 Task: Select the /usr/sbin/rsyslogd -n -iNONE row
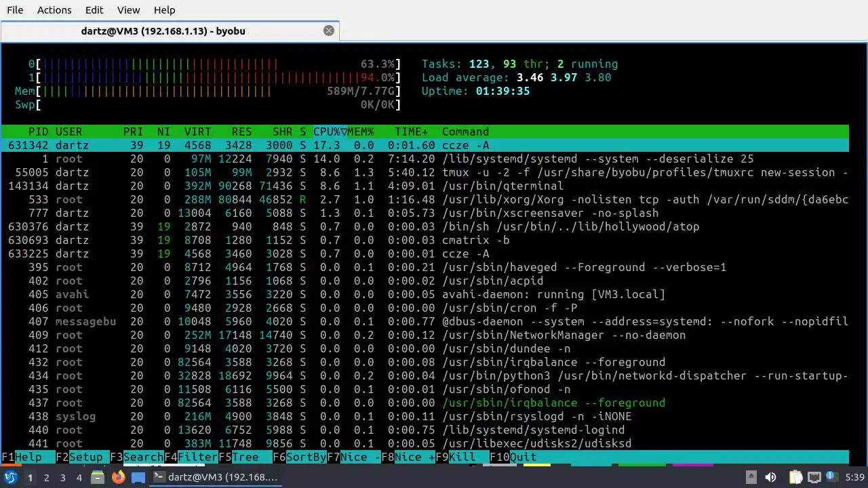tap(425, 416)
